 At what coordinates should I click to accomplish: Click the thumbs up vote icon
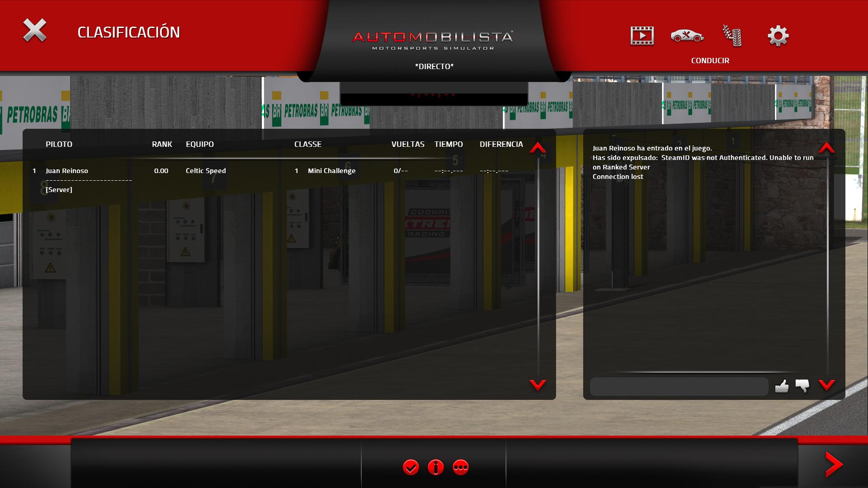782,386
